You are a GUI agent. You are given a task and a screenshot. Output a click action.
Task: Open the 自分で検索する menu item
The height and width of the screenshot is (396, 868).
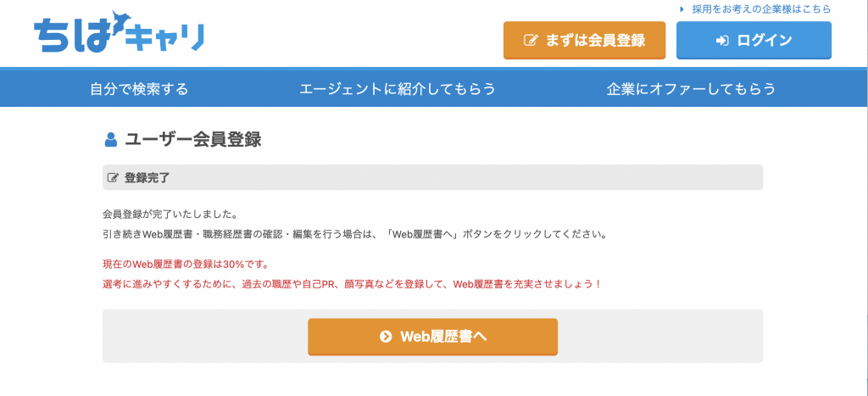click(139, 89)
